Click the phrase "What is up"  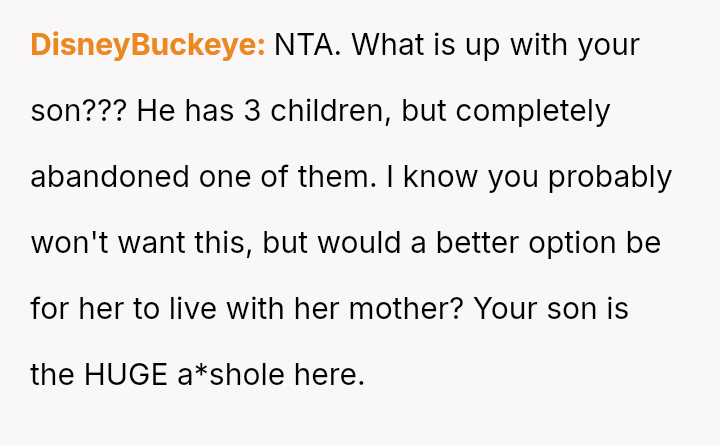(426, 45)
